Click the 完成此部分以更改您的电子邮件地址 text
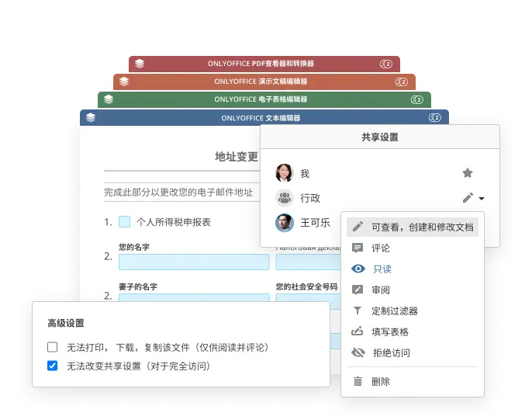The height and width of the screenshot is (420, 532). 178,193
